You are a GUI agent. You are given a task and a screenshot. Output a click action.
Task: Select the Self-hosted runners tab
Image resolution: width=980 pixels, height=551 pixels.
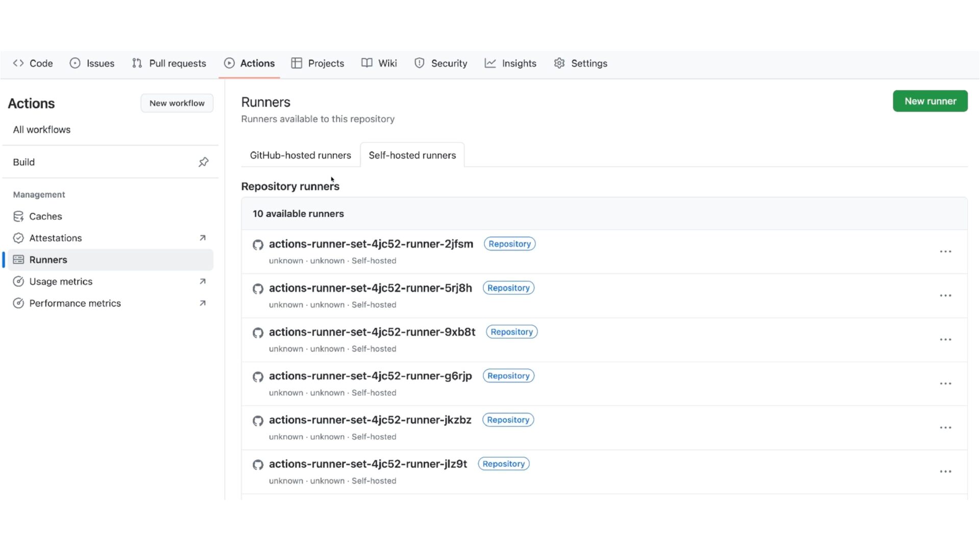click(x=412, y=155)
